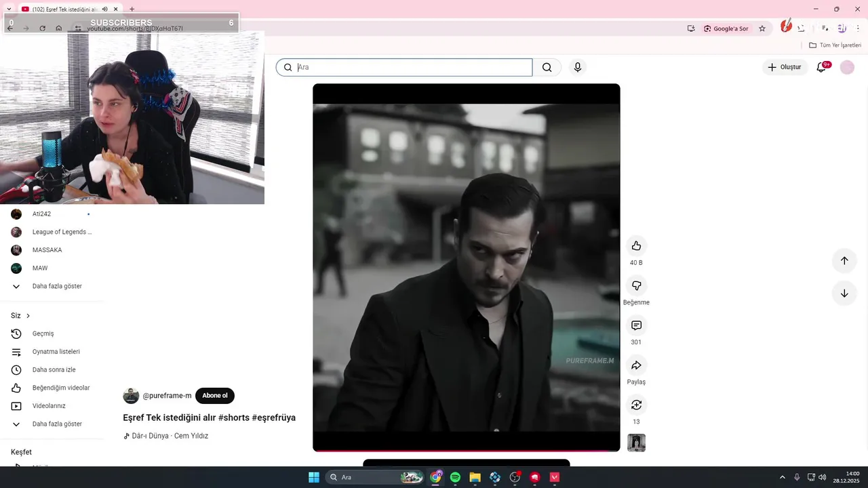The width and height of the screenshot is (868, 488).
Task: Open the @pureframe-m channel link
Action: (x=167, y=396)
